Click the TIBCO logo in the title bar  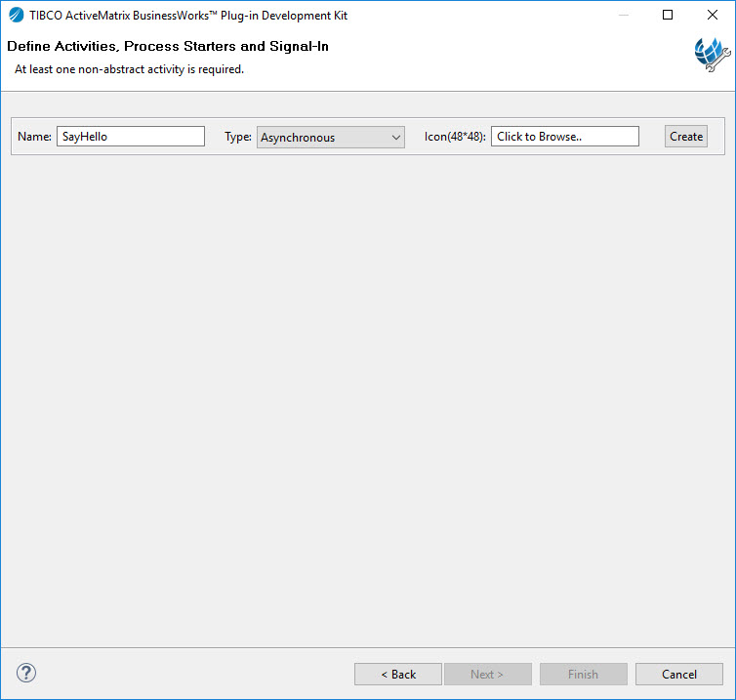point(16,15)
